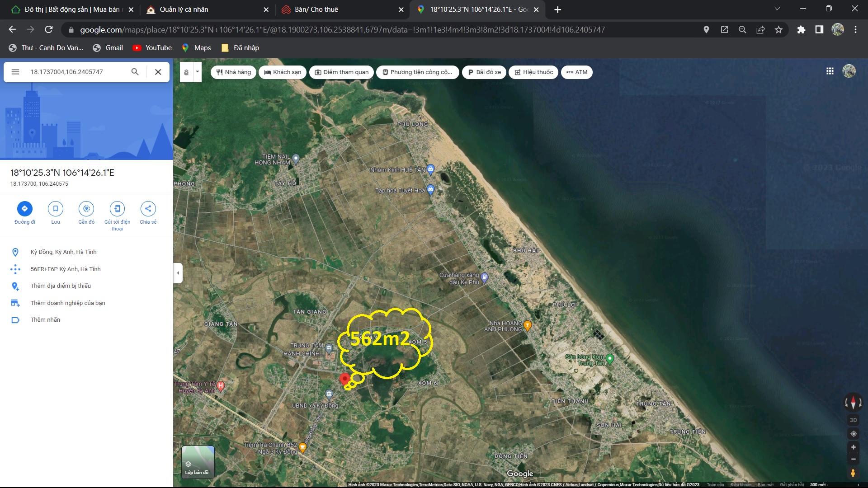Zoom in with the plus button
This screenshot has height=488, width=868.
853,447
